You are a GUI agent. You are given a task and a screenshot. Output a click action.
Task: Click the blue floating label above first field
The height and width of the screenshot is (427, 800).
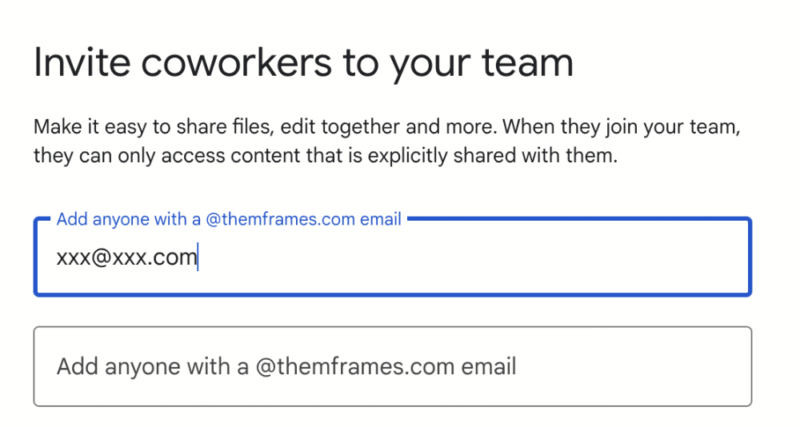coord(229,218)
